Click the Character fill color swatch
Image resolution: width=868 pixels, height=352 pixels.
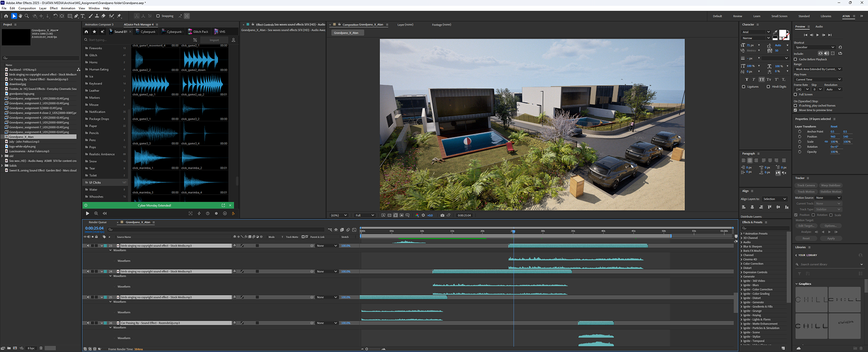(x=783, y=33)
